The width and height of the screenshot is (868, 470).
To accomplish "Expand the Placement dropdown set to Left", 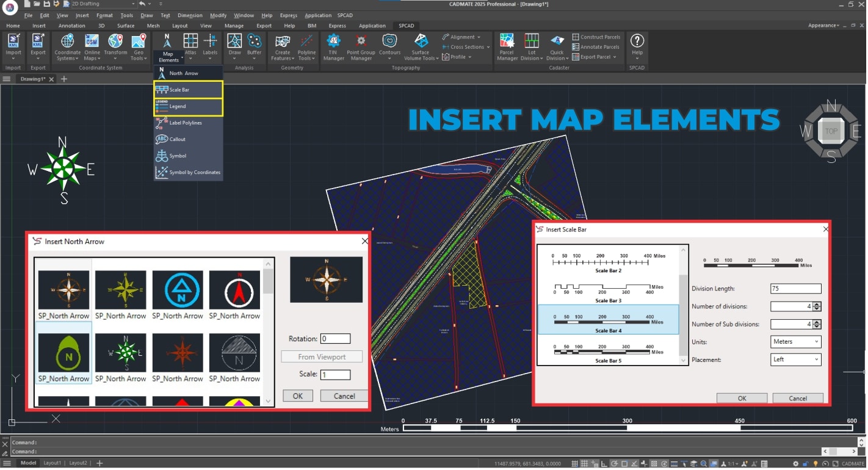I will 795,360.
